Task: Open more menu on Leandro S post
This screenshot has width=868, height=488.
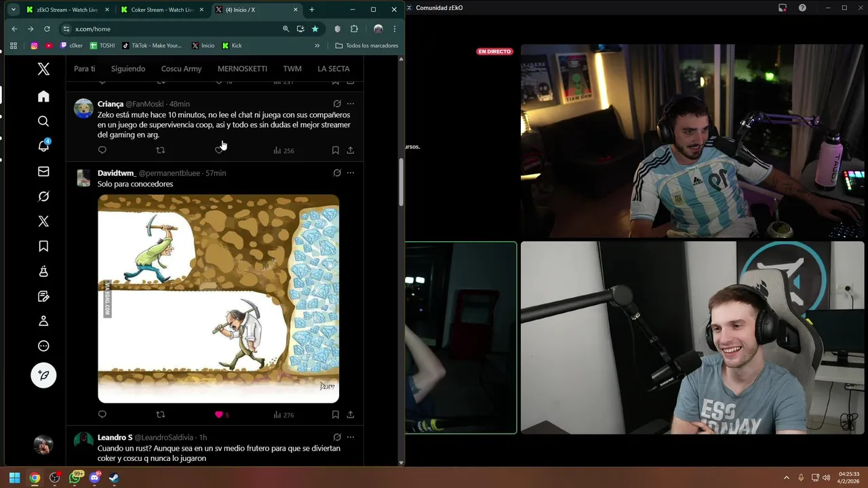Action: tap(351, 437)
